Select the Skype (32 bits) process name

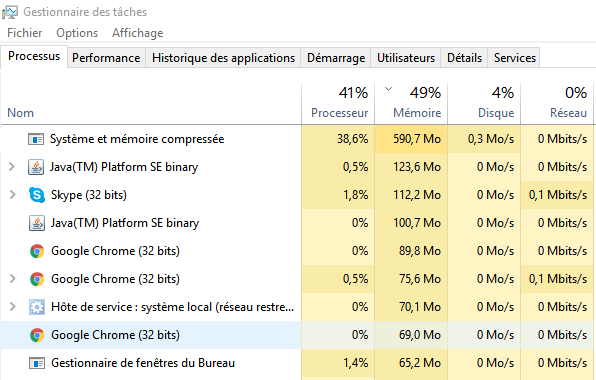pos(89,195)
